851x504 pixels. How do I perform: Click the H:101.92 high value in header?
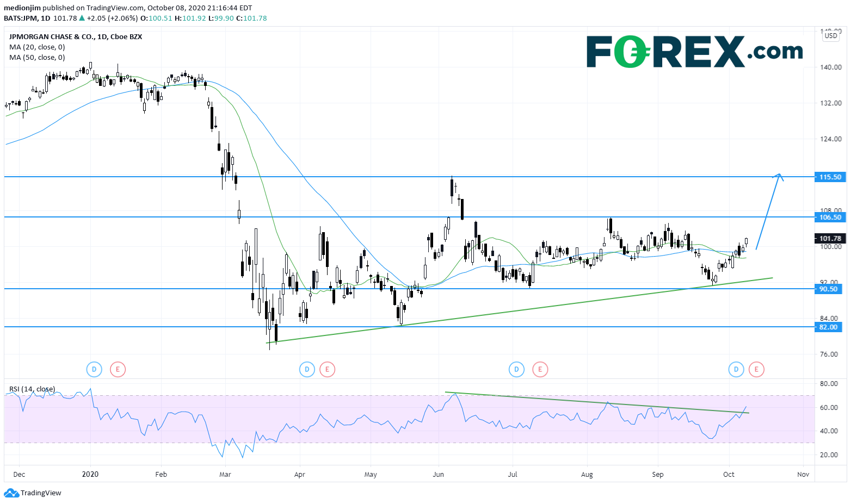(190, 18)
